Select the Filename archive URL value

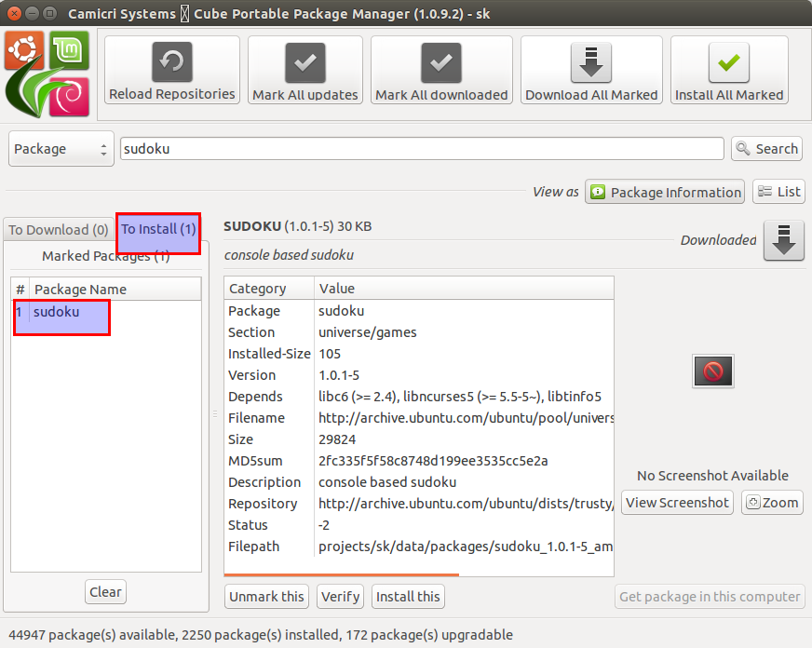click(x=466, y=418)
